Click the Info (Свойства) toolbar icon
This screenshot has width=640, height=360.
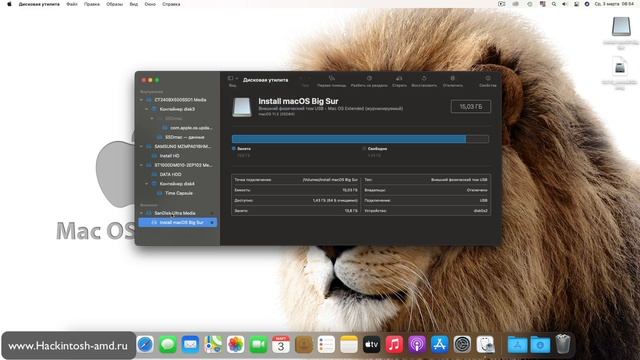coord(488,78)
